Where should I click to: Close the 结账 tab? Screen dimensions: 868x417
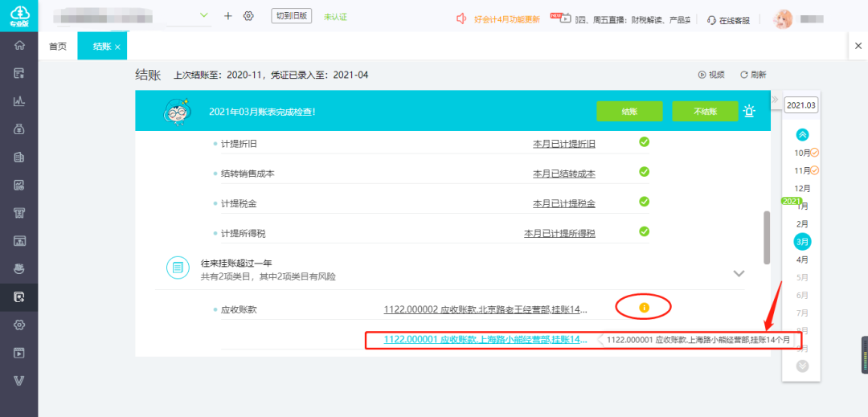[x=117, y=47]
